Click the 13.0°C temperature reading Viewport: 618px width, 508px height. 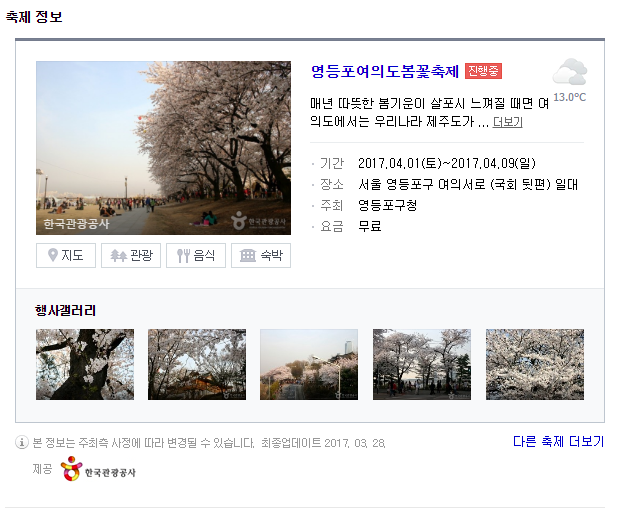[570, 97]
